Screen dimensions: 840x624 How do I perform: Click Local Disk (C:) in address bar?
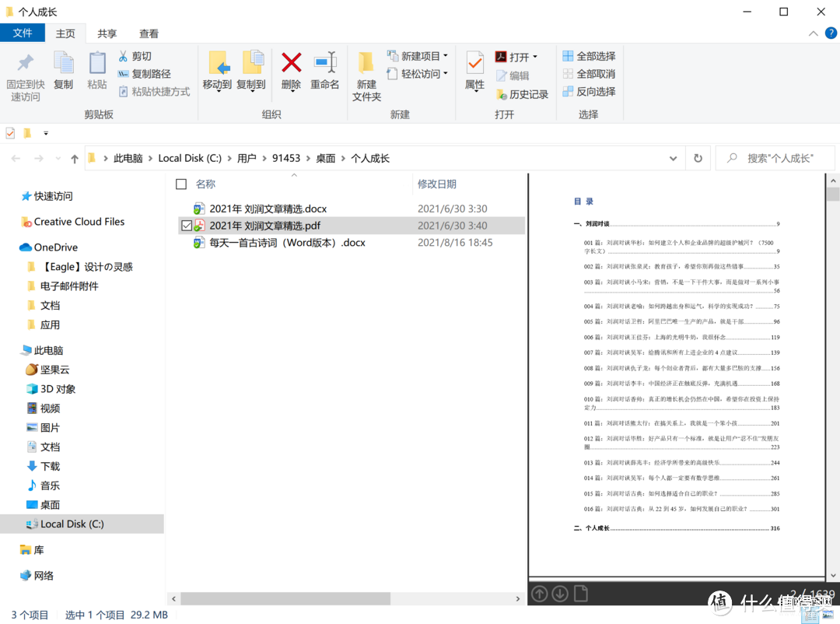point(190,158)
